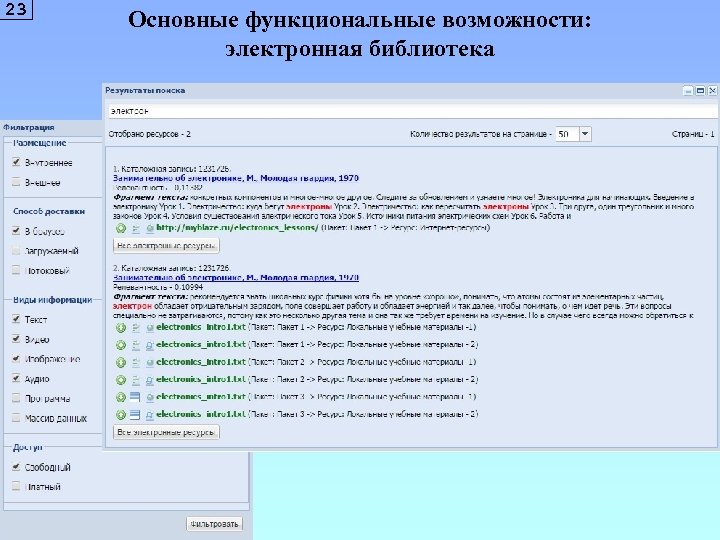
Task: Click globe icon before filename, Пакет 2 материалы - 1
Action: (x=150, y=363)
